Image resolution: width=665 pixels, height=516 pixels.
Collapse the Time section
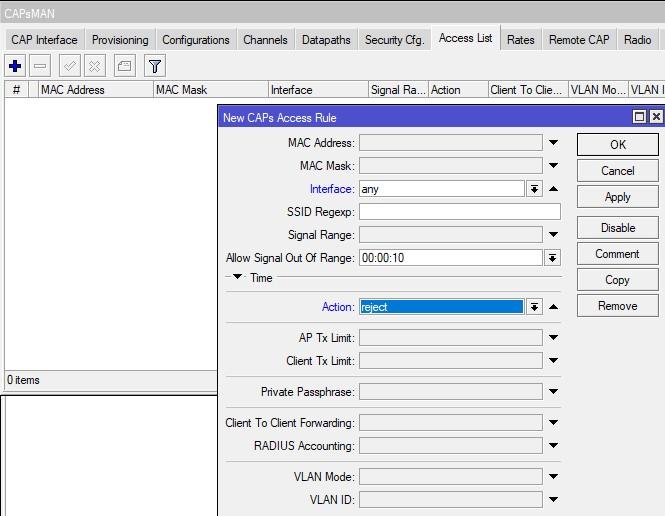(x=238, y=278)
